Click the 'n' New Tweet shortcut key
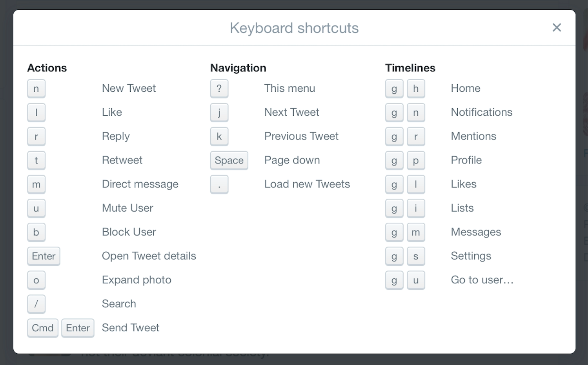588x365 pixels. pos(36,89)
